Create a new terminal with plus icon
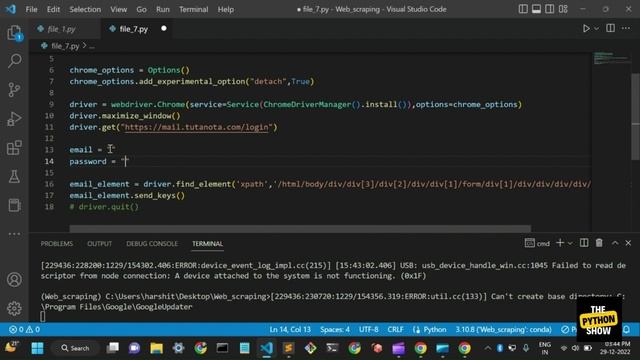The image size is (640, 360). coord(560,243)
